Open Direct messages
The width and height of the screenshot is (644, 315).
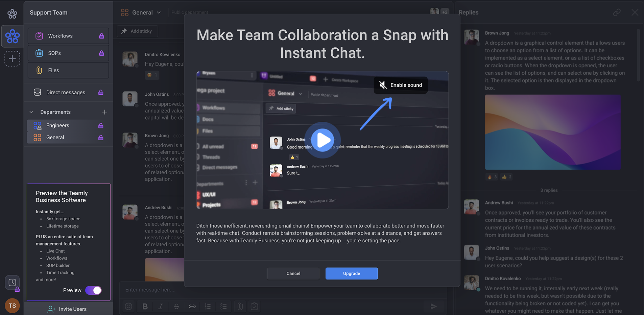(68, 92)
